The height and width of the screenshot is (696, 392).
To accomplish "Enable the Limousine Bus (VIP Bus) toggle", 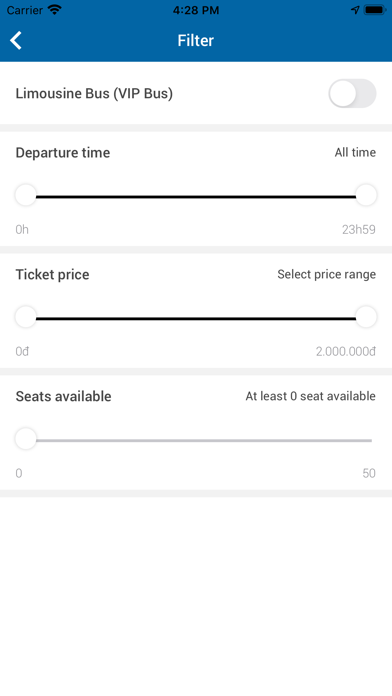I will 352,93.
